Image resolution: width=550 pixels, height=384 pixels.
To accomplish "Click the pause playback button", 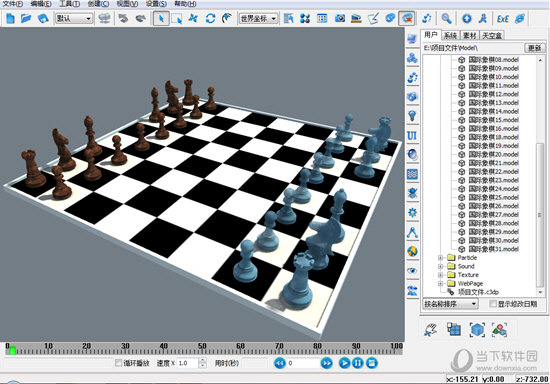I will (357, 363).
